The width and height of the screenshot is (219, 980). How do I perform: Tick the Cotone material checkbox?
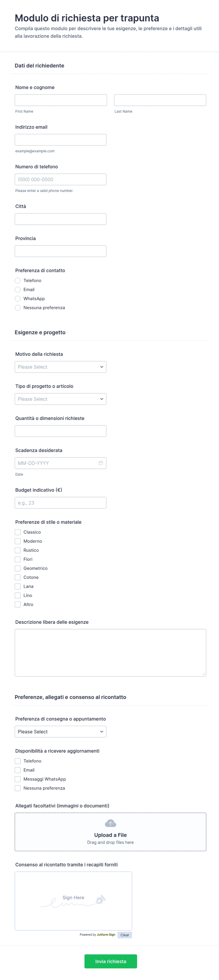click(17, 577)
